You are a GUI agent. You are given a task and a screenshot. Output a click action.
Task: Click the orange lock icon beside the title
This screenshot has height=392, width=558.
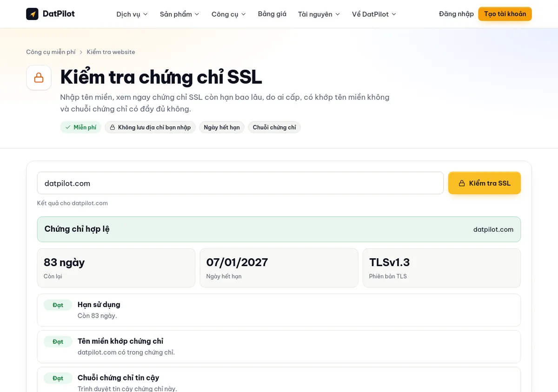point(39,78)
